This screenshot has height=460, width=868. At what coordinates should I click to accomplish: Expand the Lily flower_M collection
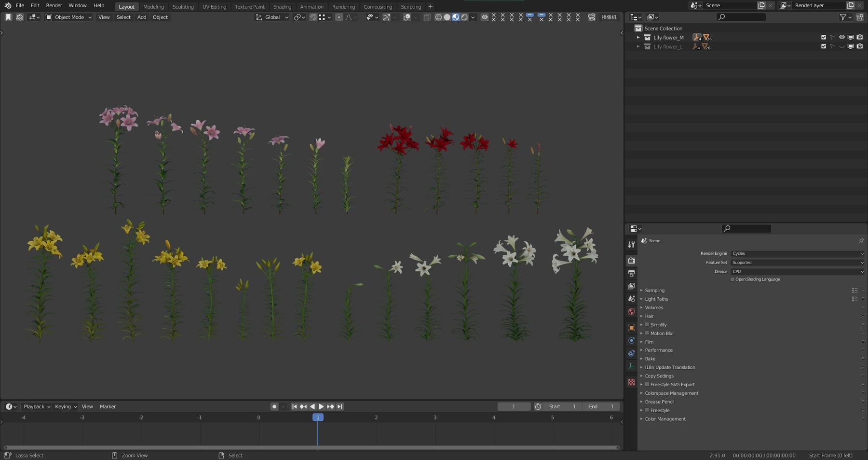tap(638, 37)
